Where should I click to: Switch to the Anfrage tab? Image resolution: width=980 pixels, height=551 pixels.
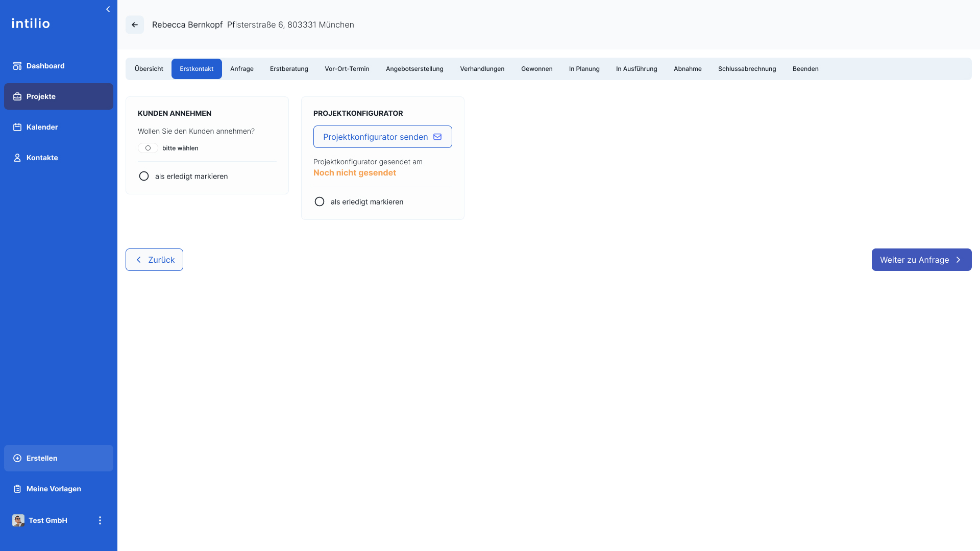(x=242, y=69)
